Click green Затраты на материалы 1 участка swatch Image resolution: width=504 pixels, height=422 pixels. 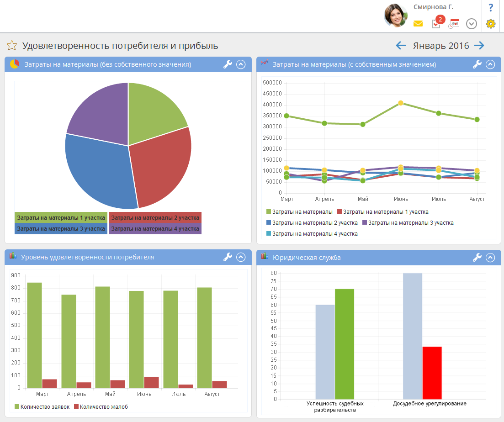[61, 218]
